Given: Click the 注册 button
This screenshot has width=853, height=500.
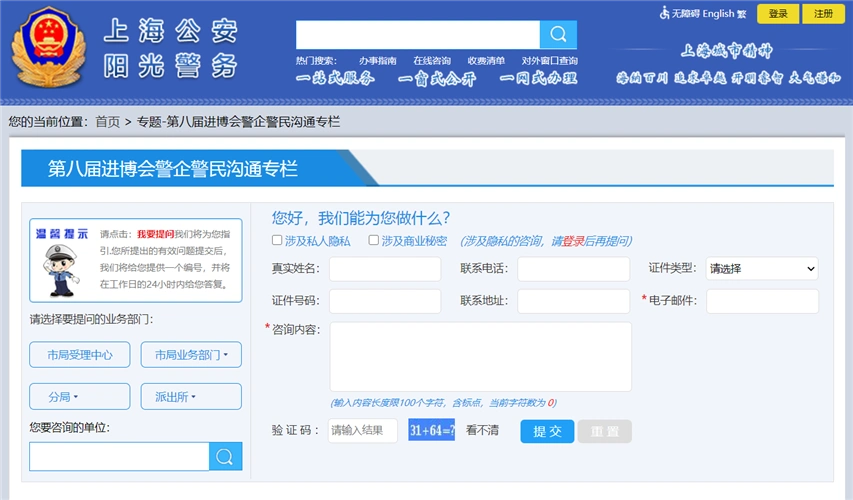Looking at the screenshot, I should click(x=823, y=14).
